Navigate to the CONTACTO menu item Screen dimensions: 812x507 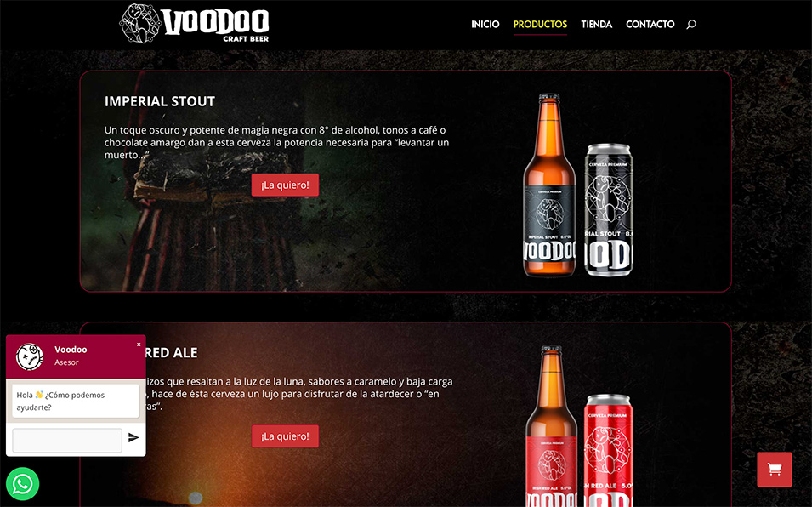click(x=650, y=25)
